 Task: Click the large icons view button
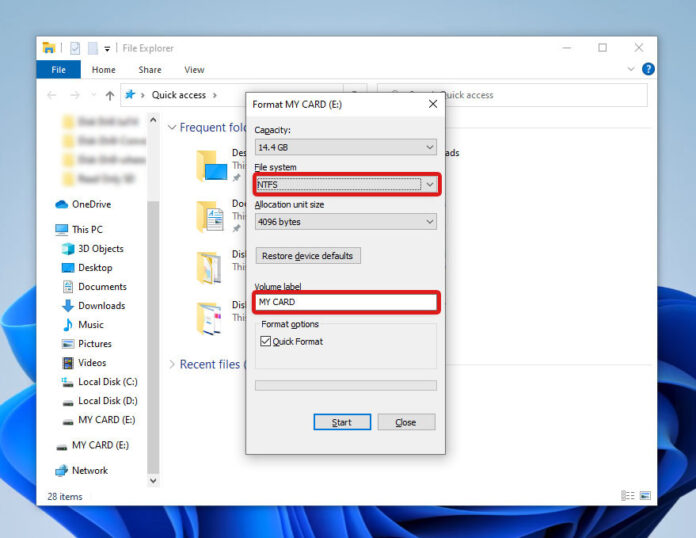[645, 496]
